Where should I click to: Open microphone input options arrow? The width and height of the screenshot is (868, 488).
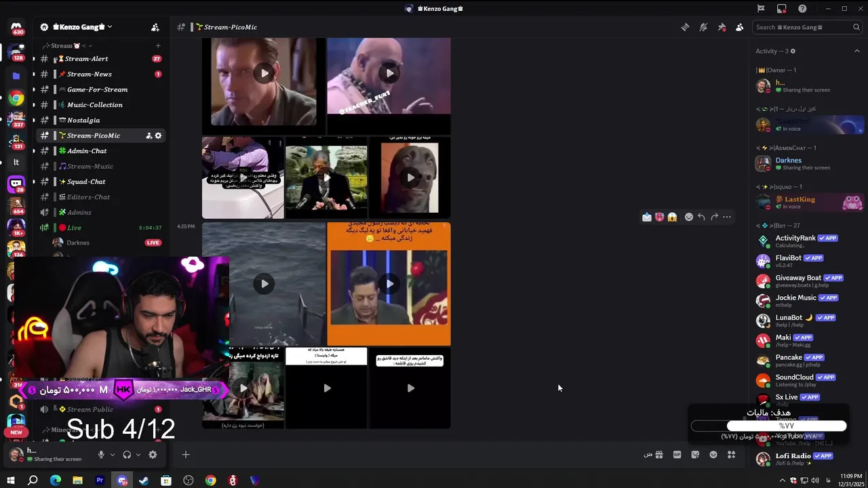pos(113,455)
